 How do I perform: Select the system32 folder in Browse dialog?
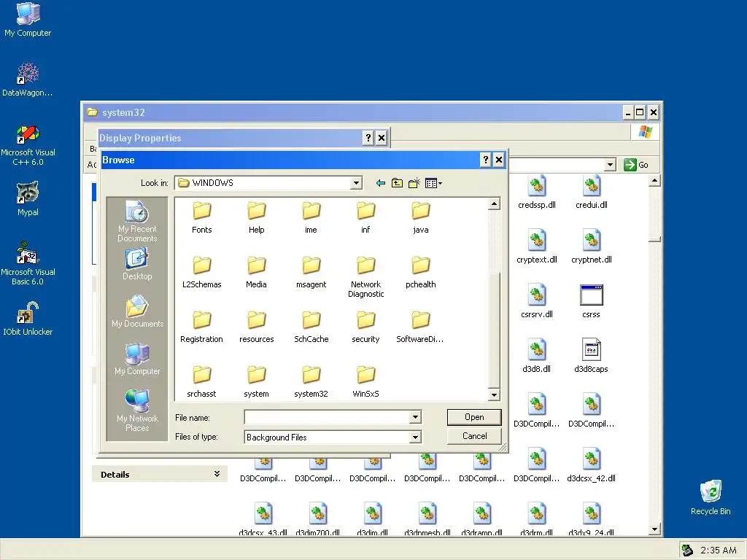[x=311, y=381]
